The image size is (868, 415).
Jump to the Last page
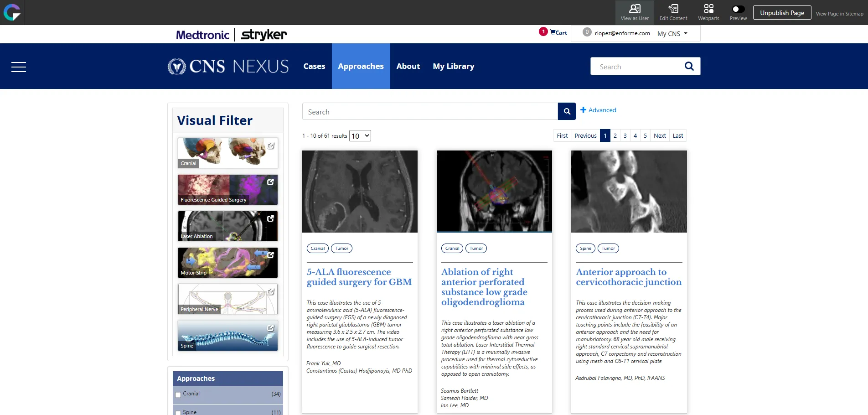click(x=678, y=135)
